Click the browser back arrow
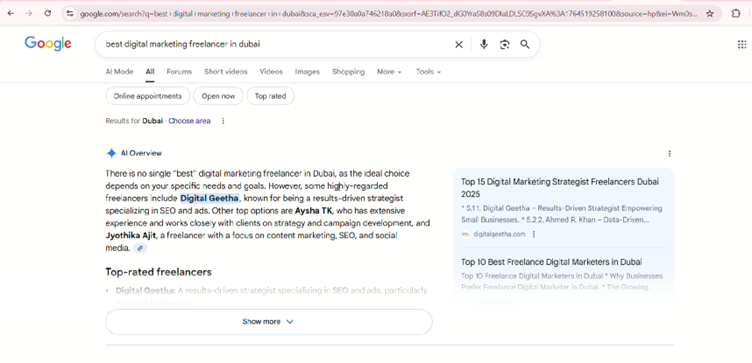Viewport: 752px width, 363px height. [x=11, y=13]
